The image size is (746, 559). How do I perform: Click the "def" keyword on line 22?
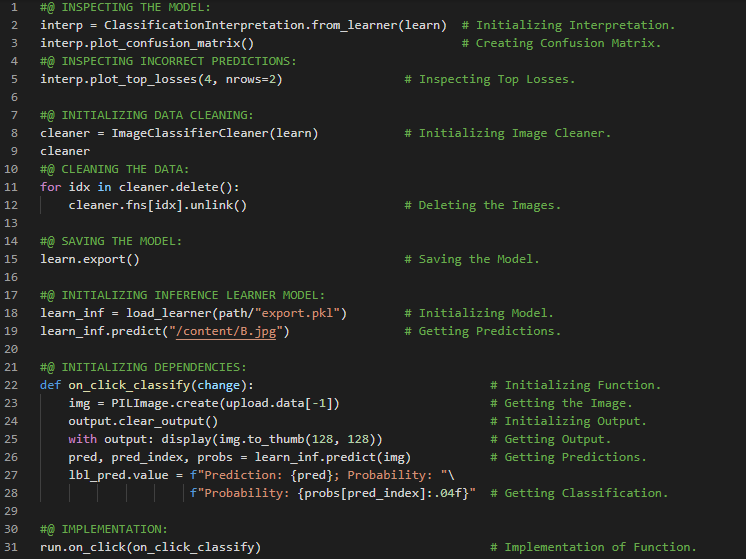pos(51,385)
